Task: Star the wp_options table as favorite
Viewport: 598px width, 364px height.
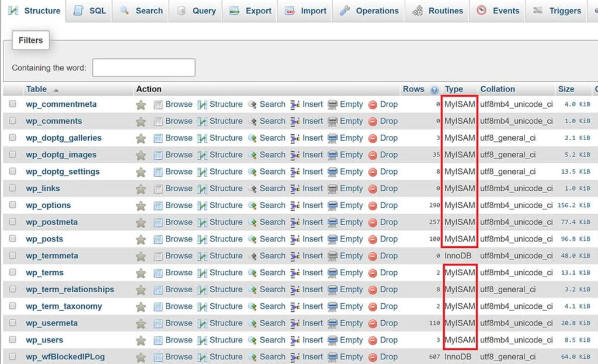Action: [x=141, y=205]
